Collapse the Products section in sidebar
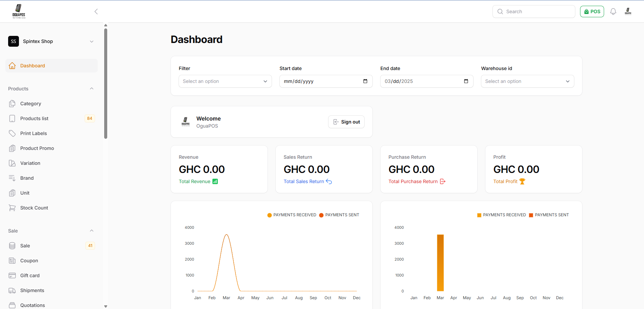The width and height of the screenshot is (644, 309). pyautogui.click(x=91, y=89)
